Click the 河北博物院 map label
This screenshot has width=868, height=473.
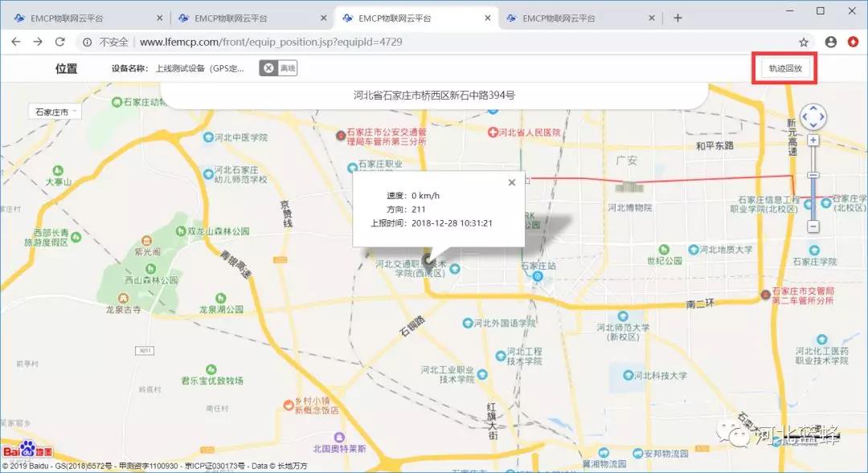[x=630, y=207]
